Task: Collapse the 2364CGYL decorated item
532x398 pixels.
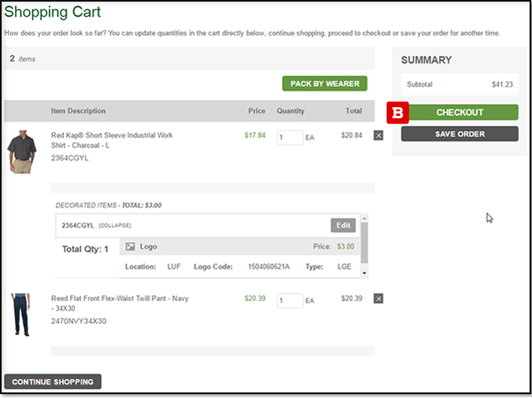Action: (114, 226)
